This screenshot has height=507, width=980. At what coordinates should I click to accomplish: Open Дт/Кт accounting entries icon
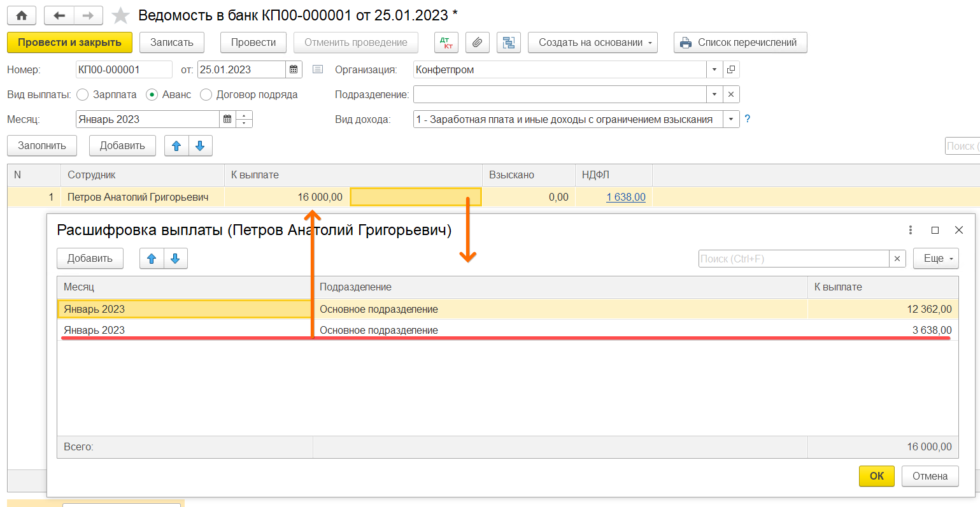pos(446,43)
